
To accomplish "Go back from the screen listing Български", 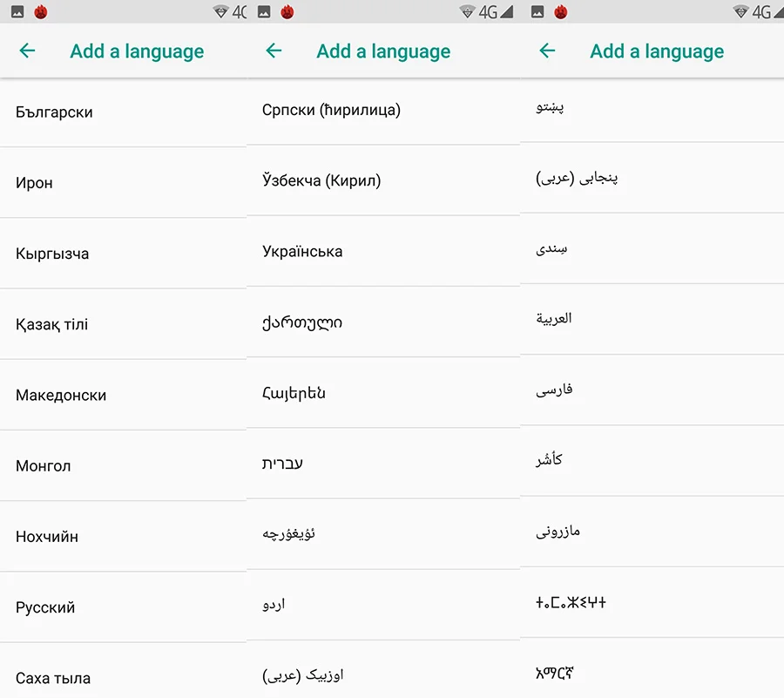I will [27, 50].
